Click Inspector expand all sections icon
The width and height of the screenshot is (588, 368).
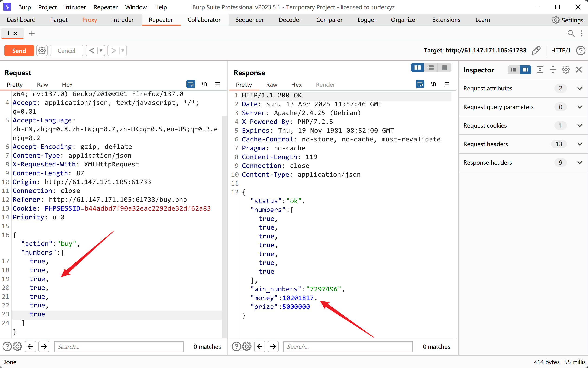[540, 70]
